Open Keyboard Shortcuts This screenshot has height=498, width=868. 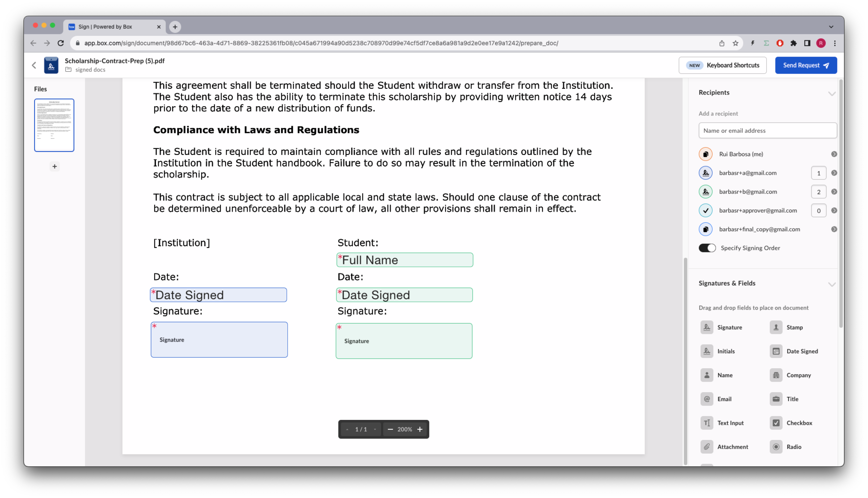tap(722, 65)
